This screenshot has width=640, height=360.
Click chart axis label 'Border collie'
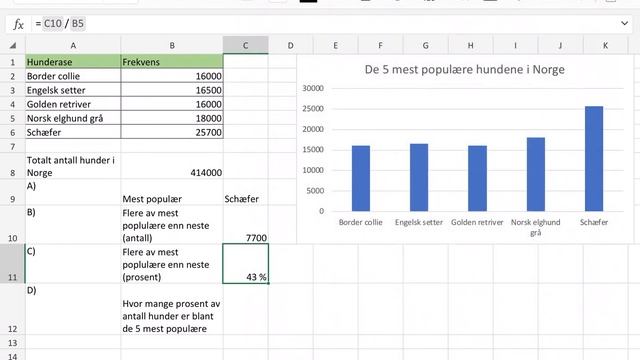[360, 222]
